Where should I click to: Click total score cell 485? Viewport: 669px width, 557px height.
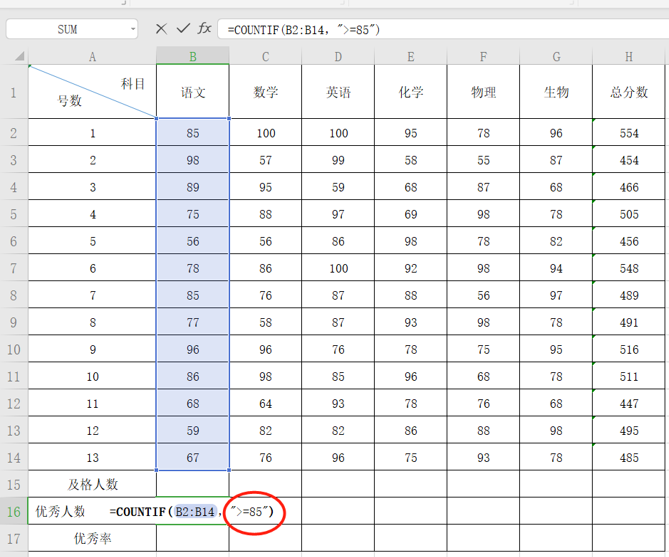coord(629,457)
